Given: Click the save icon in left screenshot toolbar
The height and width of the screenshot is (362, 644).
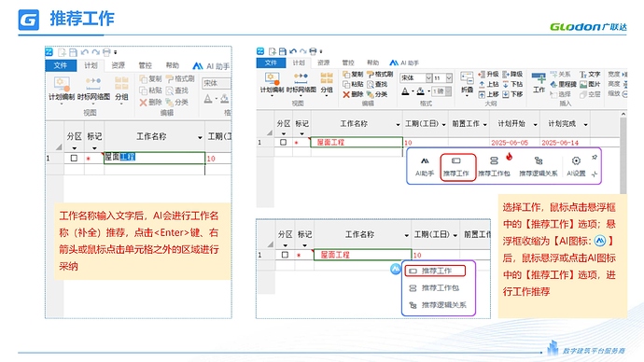Looking at the screenshot, I should click(x=73, y=52).
